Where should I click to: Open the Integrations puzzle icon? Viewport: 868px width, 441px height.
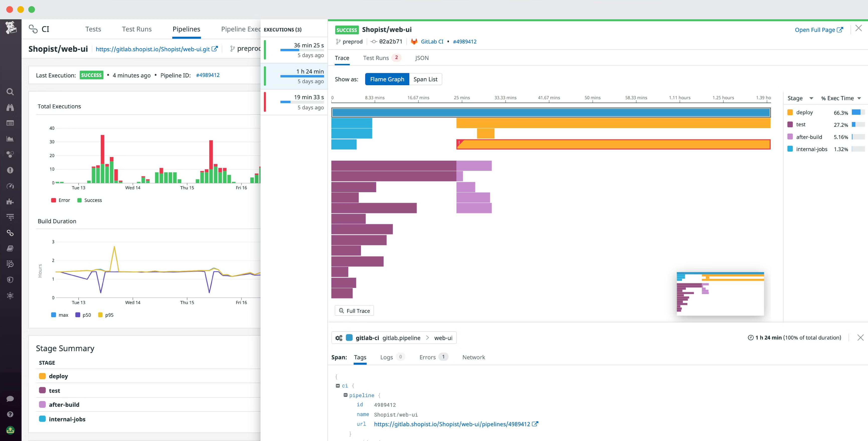click(10, 202)
